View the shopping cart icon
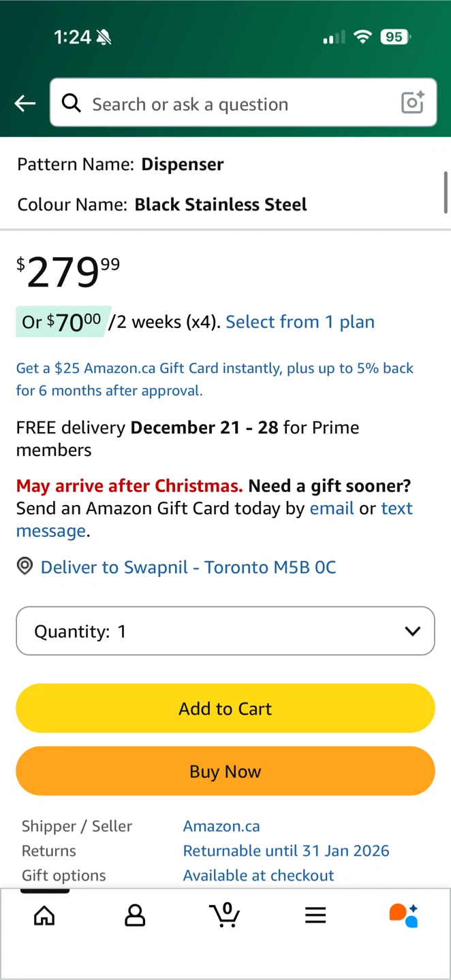Image resolution: width=451 pixels, height=980 pixels. tap(225, 915)
